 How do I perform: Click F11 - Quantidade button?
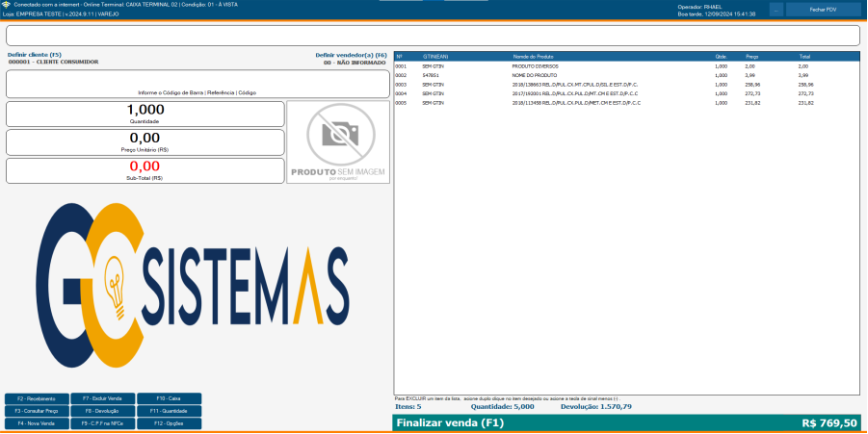tap(169, 411)
